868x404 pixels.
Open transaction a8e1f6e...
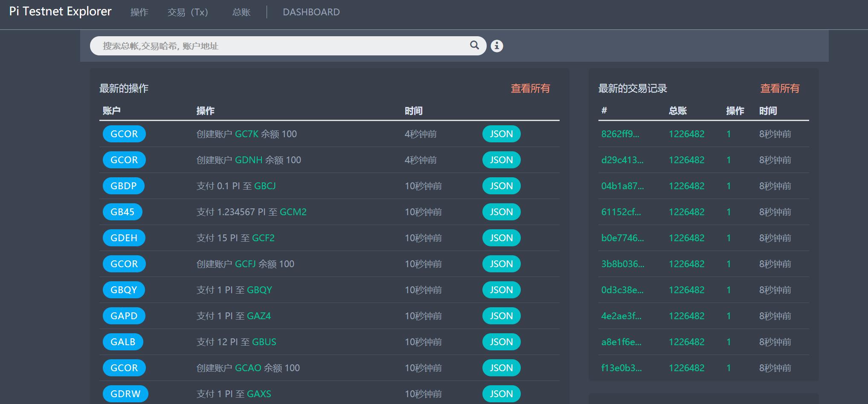point(621,342)
